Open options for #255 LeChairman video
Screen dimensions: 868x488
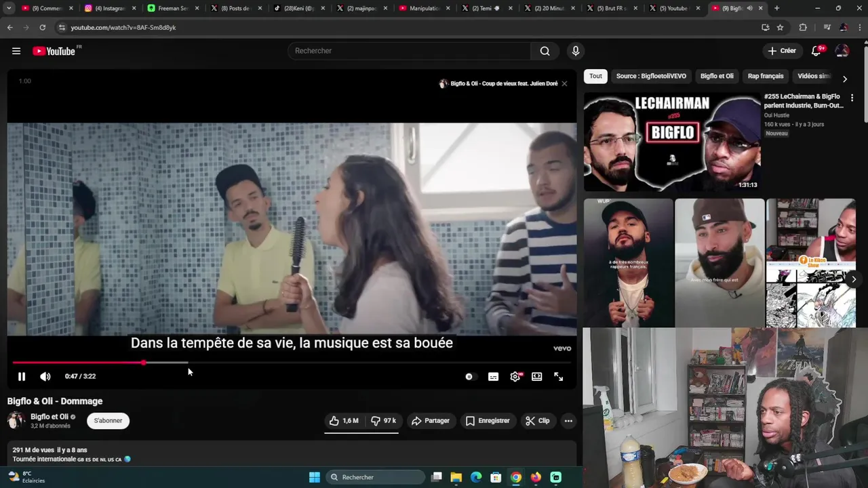[x=852, y=98]
